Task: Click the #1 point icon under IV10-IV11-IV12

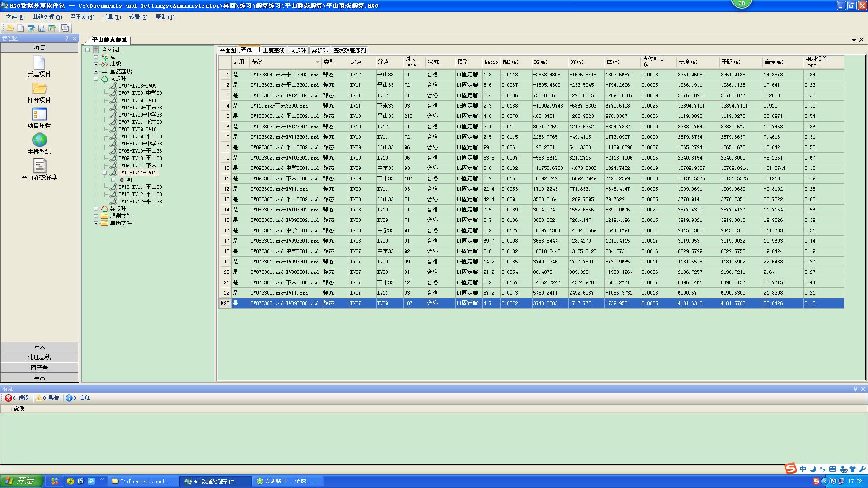Action: click(122, 180)
